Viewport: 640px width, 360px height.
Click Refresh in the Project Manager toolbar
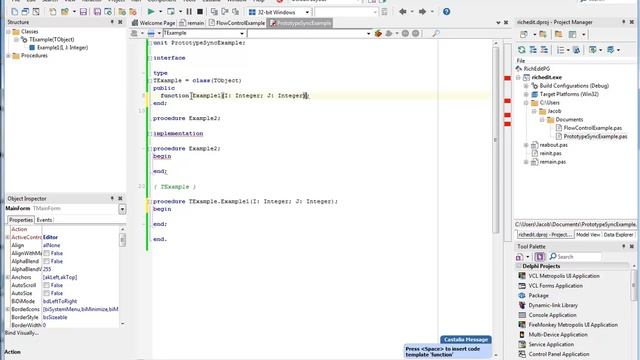tap(522, 50)
